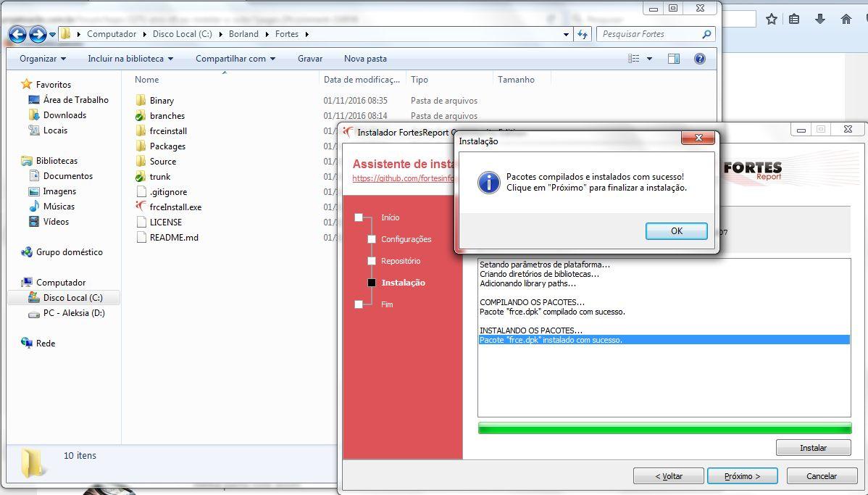
Task: Select the Source folder icon
Action: [x=141, y=161]
